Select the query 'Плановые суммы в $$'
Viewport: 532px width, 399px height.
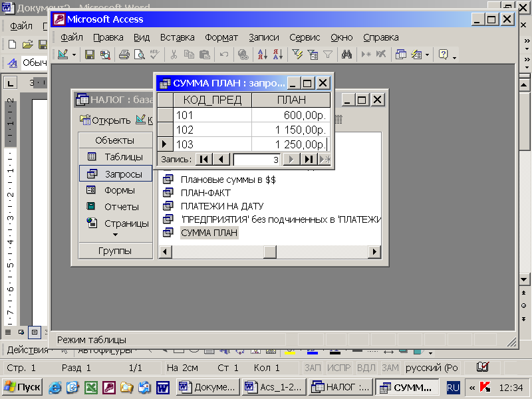[228, 180]
